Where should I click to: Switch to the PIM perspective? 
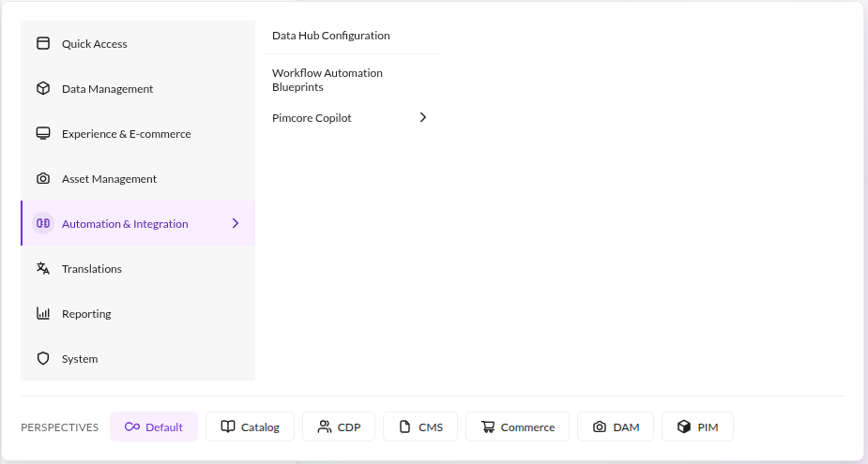click(x=697, y=427)
